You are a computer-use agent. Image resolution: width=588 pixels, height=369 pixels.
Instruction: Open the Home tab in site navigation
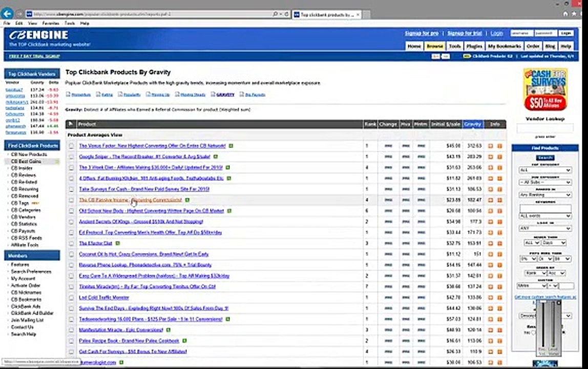(x=414, y=46)
